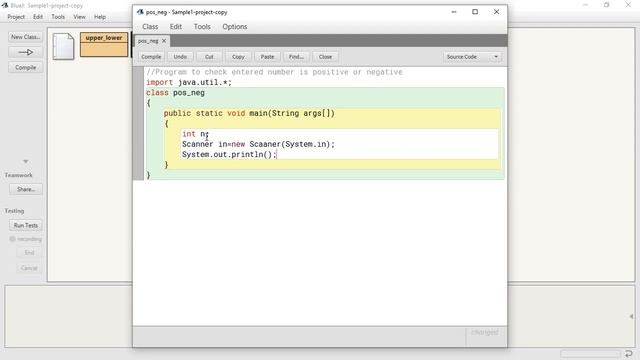Click the Undo button
This screenshot has width=640, height=360.
(x=180, y=57)
